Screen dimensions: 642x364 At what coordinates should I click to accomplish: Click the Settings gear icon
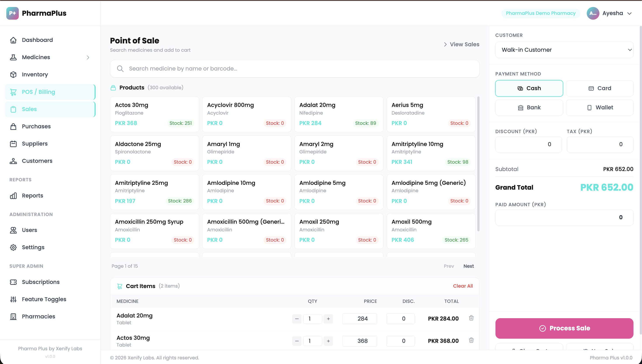pyautogui.click(x=13, y=247)
